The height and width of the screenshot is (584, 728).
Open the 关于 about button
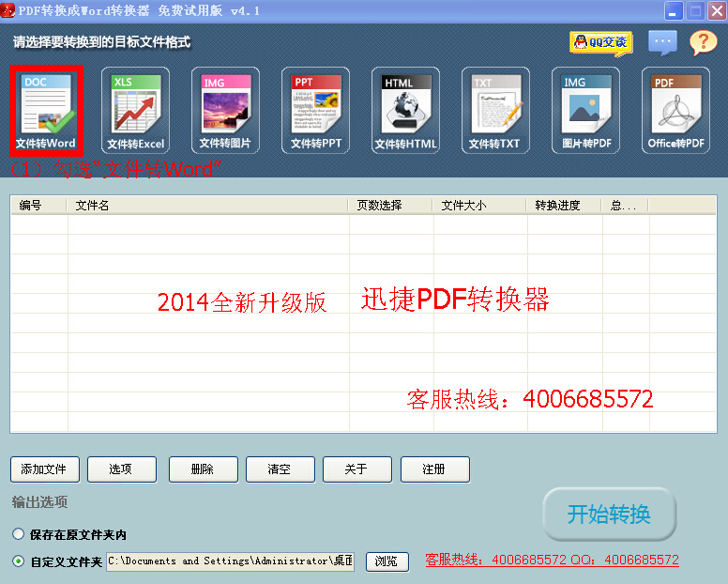tap(357, 469)
